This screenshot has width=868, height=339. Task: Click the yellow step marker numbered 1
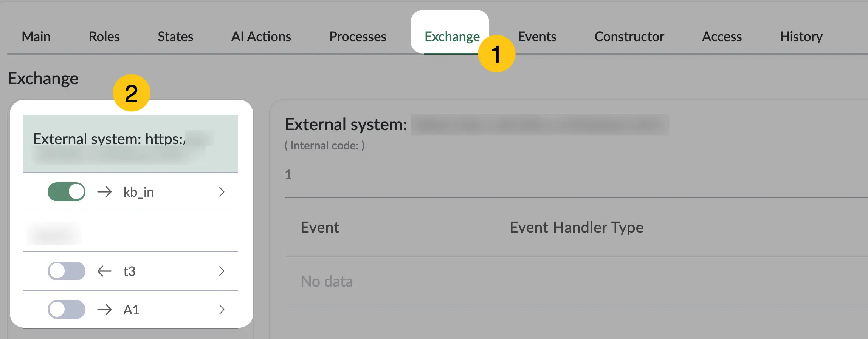click(496, 54)
